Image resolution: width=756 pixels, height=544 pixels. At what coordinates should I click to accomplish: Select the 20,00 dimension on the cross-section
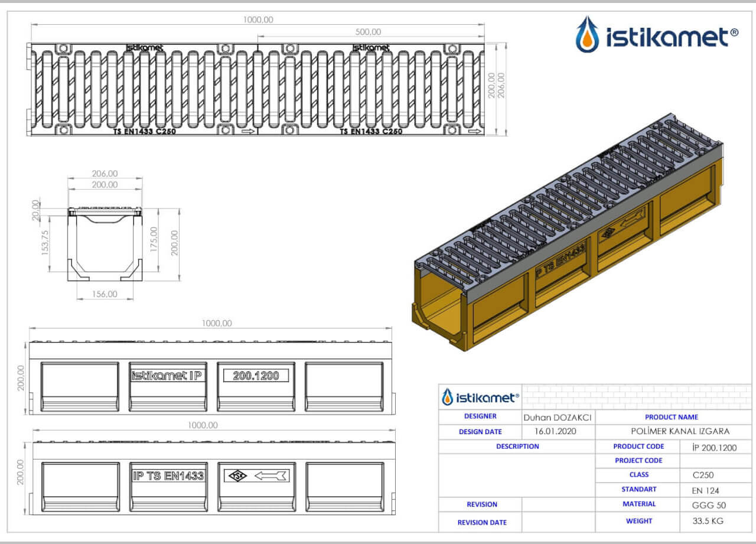[x=36, y=210]
